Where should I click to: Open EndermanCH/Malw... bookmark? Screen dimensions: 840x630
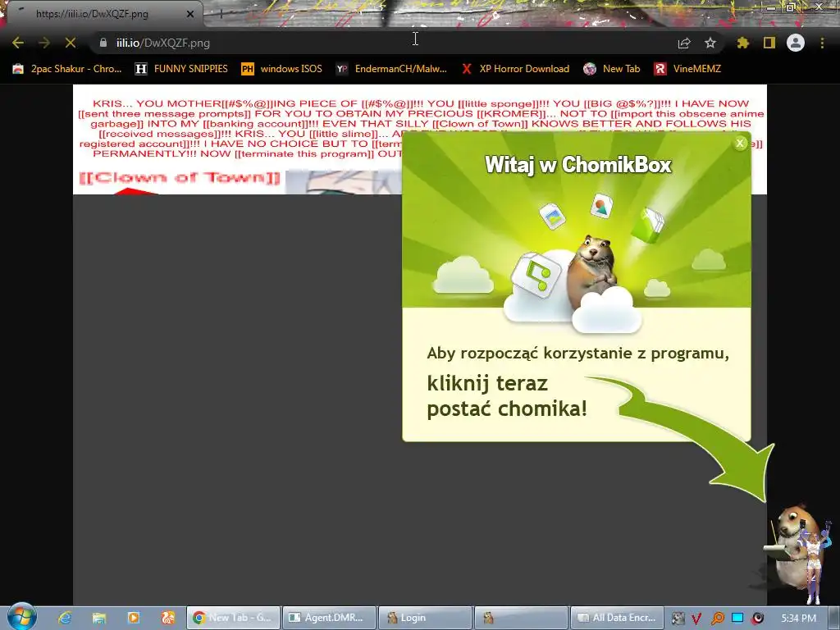click(x=391, y=69)
